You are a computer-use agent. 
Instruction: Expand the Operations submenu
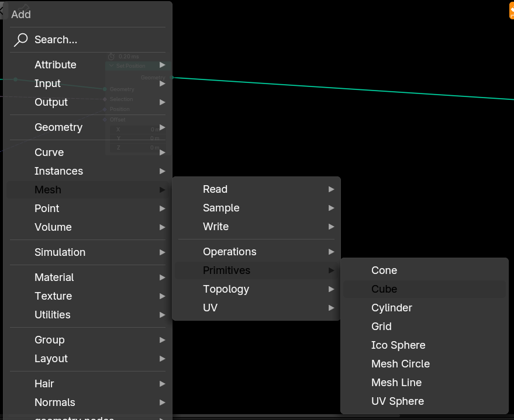click(256, 252)
